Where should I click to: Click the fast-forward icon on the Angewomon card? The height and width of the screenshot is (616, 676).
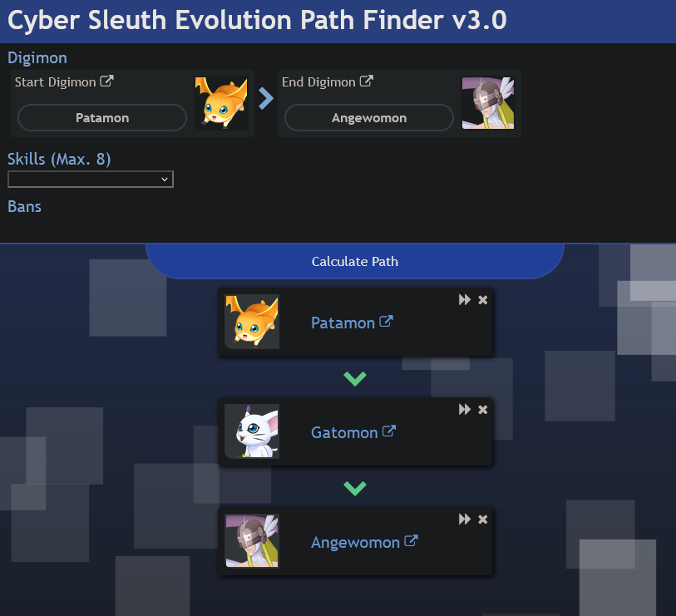tap(464, 519)
